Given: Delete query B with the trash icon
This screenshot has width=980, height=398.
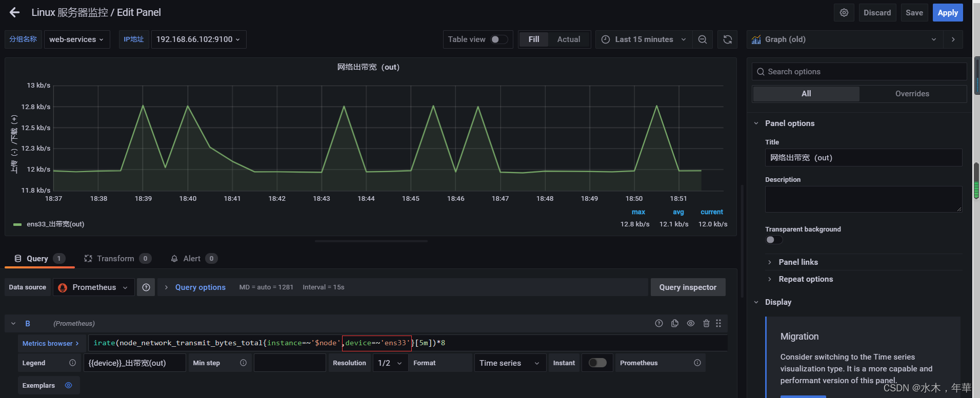Looking at the screenshot, I should tap(706, 323).
